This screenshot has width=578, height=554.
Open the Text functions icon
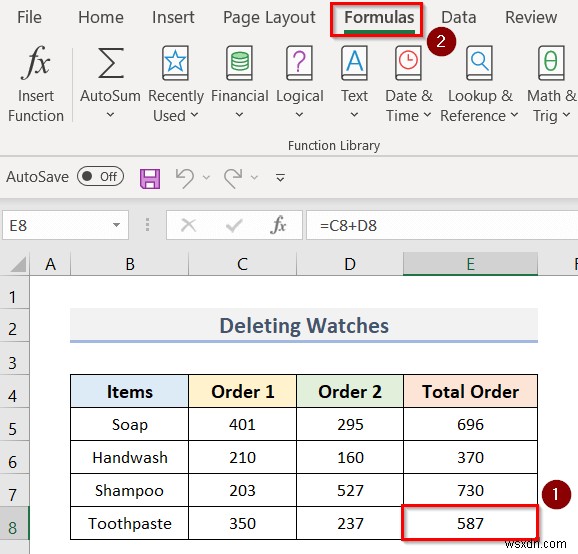click(x=354, y=63)
